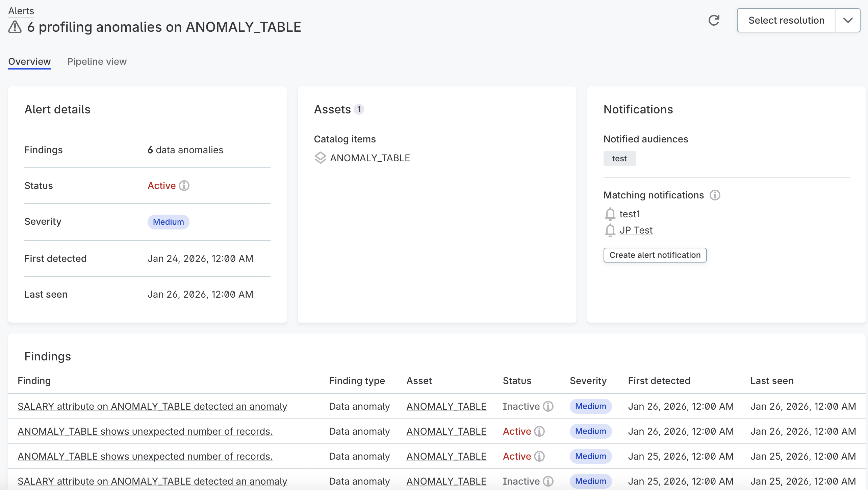
Task: Click the Medium severity badge in Alert details
Action: 168,222
